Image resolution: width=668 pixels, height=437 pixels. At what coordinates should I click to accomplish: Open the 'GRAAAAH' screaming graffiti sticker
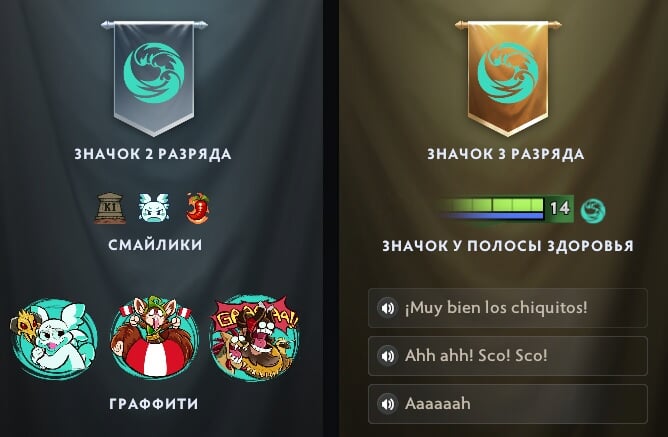[x=255, y=336]
